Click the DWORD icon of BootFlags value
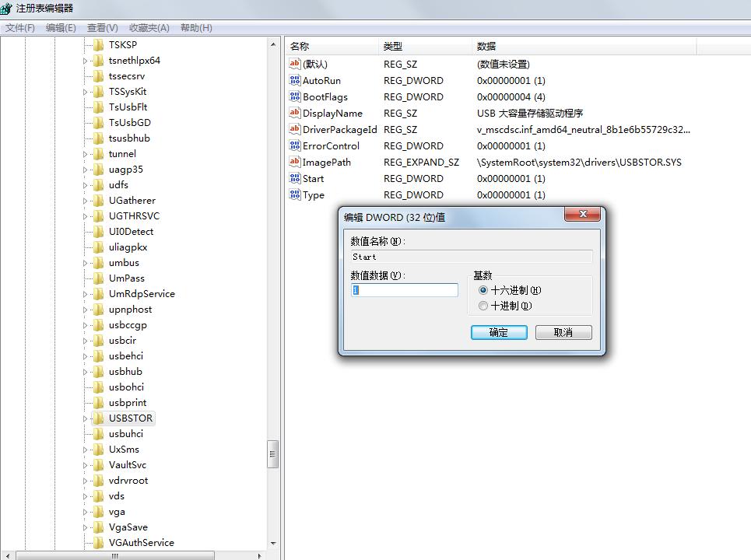The height and width of the screenshot is (560, 751). pos(294,96)
